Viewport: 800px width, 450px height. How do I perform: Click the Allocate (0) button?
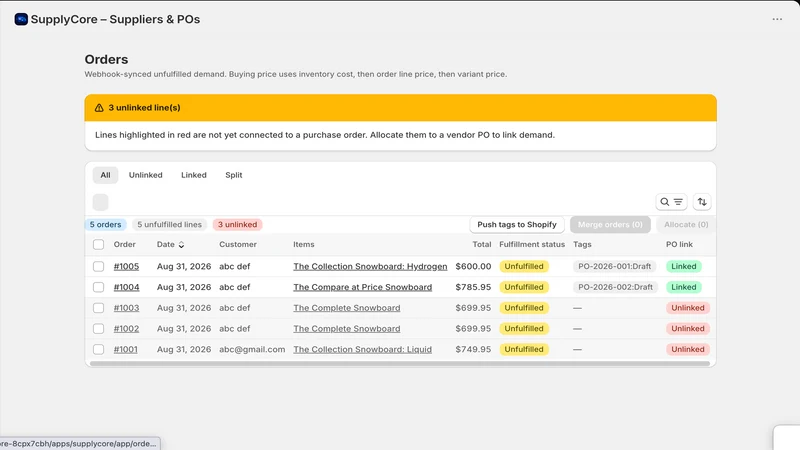pos(686,224)
